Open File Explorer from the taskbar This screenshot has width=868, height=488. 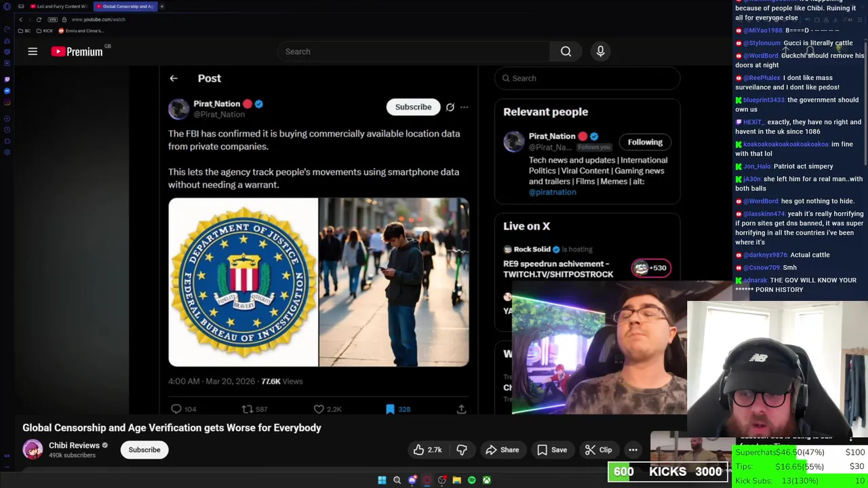(x=456, y=480)
